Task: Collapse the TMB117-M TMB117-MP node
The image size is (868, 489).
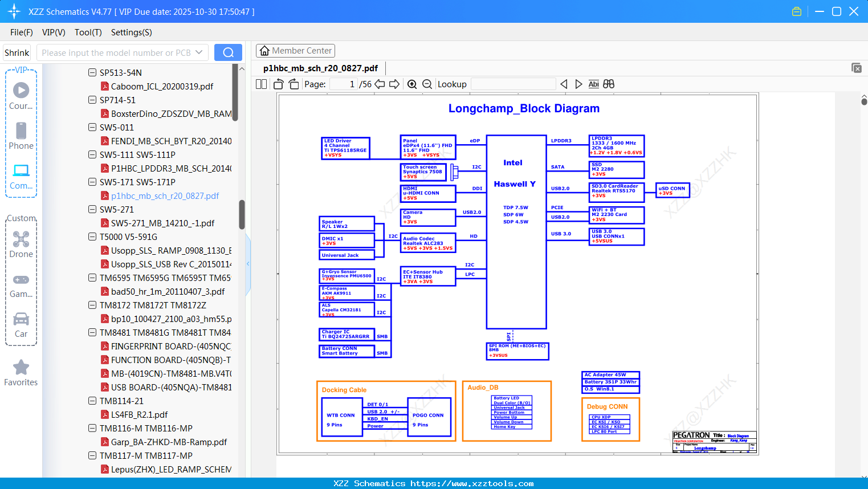Action: coord(92,455)
